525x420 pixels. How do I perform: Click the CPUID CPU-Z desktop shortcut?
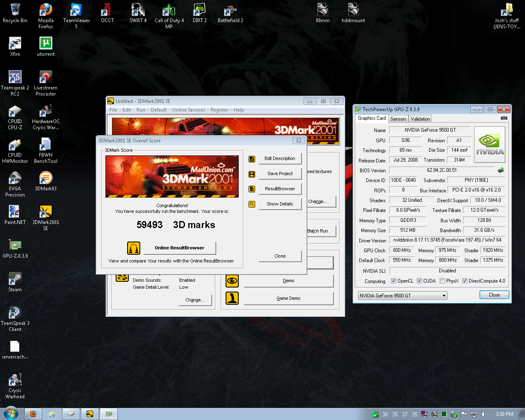point(15,117)
